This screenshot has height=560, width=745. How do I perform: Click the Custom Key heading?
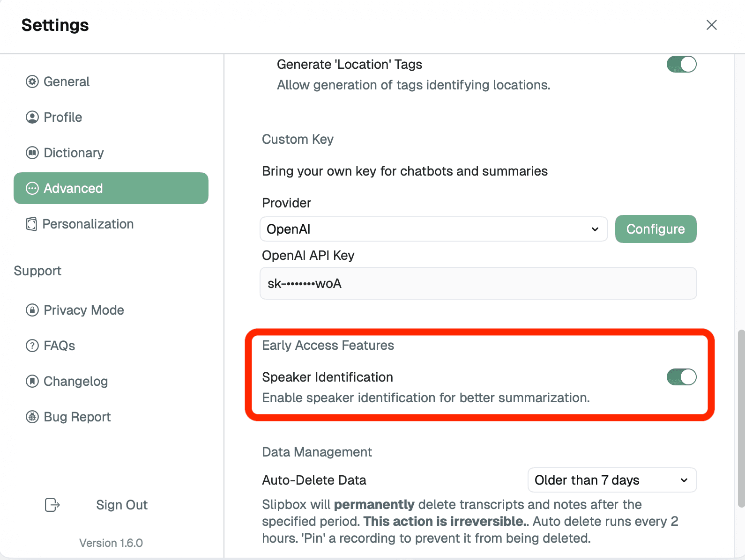(x=298, y=139)
